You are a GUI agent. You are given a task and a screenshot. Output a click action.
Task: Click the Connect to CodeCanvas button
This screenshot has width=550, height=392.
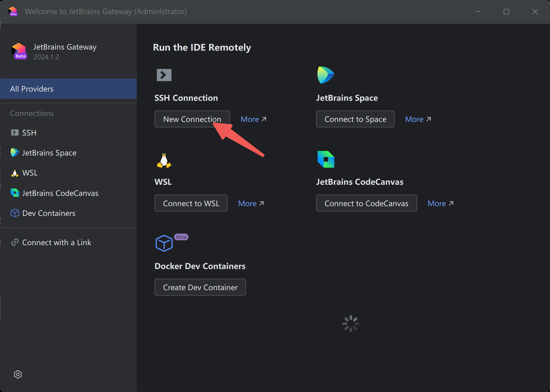[366, 203]
